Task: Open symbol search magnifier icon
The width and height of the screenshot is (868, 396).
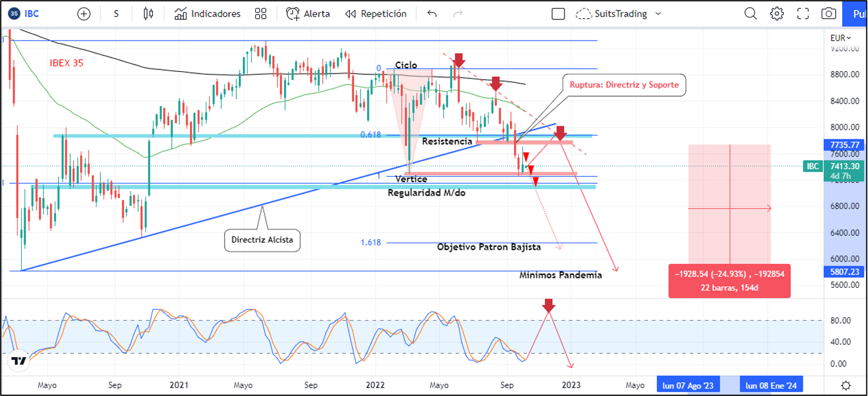Action: tap(750, 14)
